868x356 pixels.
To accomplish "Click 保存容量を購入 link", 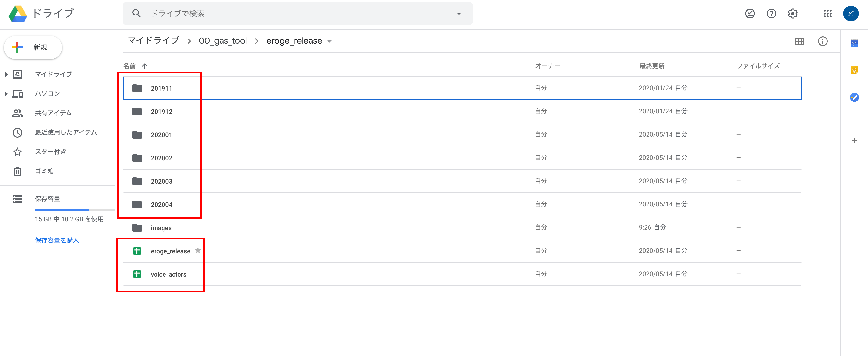I will (x=57, y=240).
